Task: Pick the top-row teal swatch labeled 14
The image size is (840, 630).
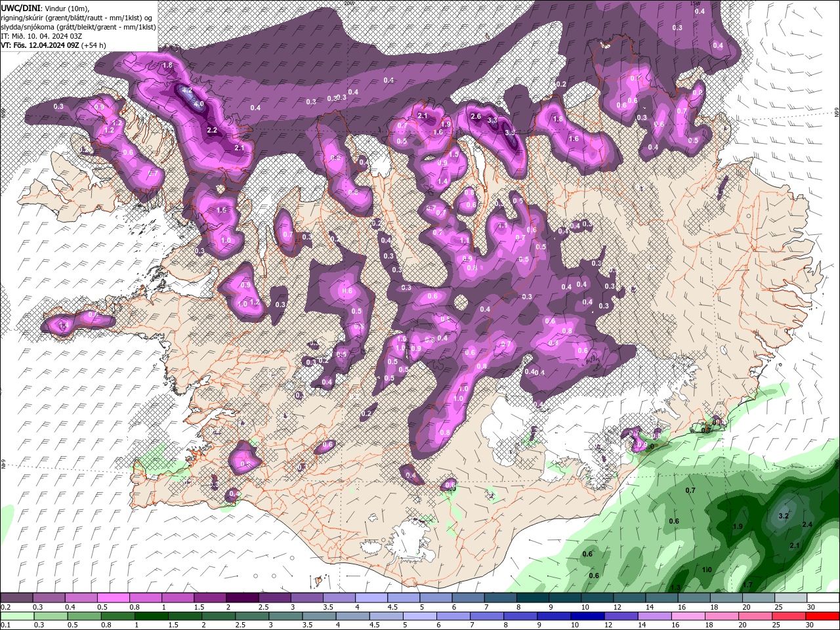Action: [x=661, y=598]
